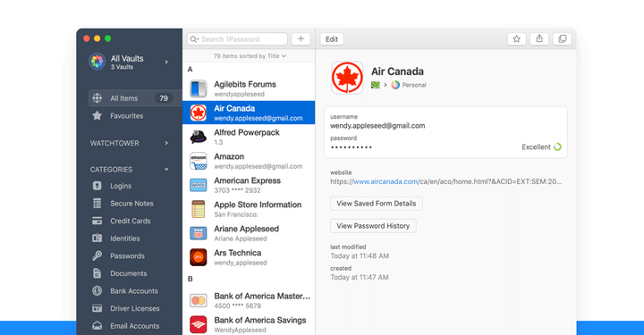
Task: Click the plus button to add item
Action: [x=301, y=39]
